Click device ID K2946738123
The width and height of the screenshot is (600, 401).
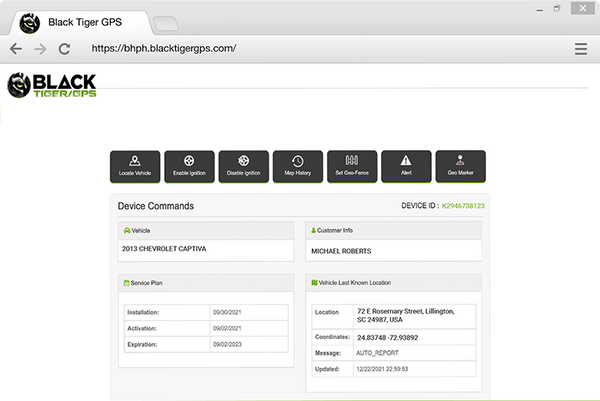tap(463, 206)
